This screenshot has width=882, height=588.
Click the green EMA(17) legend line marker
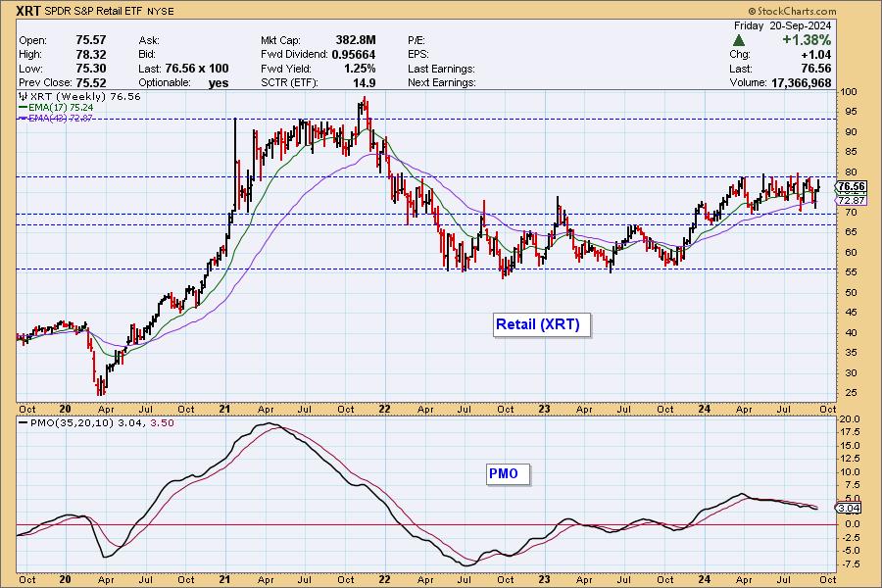point(24,108)
